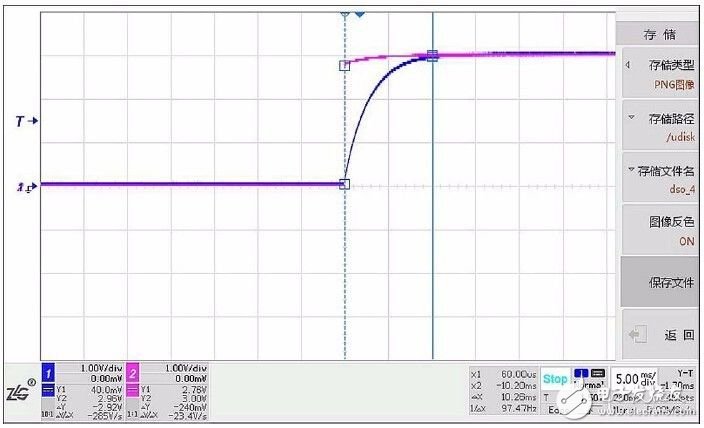Click the channel ground reference marker on left
This screenshot has width=704, height=428.
coord(26,186)
